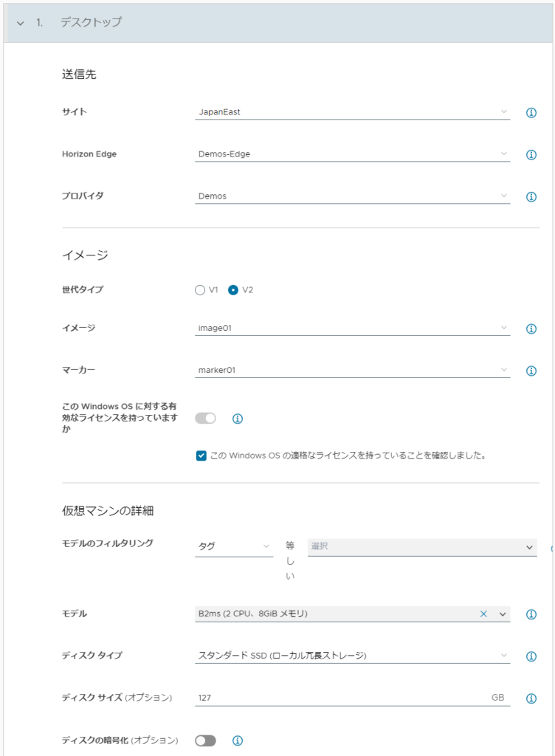The height and width of the screenshot is (756, 555).
Task: Select the V1 generation type
Action: [200, 289]
